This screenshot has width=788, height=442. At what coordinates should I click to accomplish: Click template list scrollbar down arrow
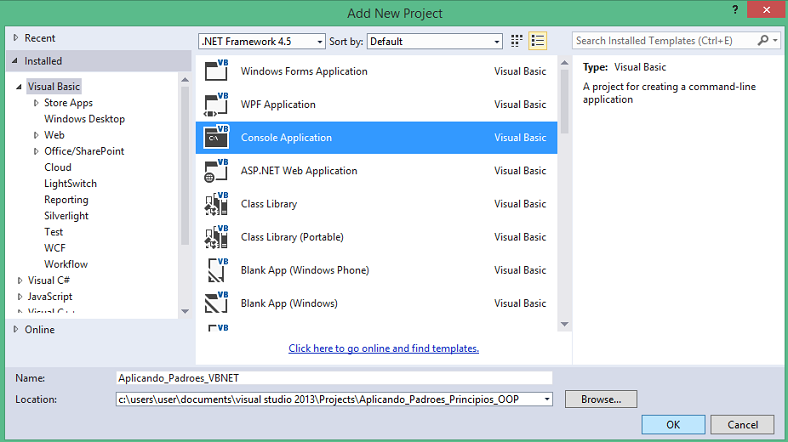564,324
